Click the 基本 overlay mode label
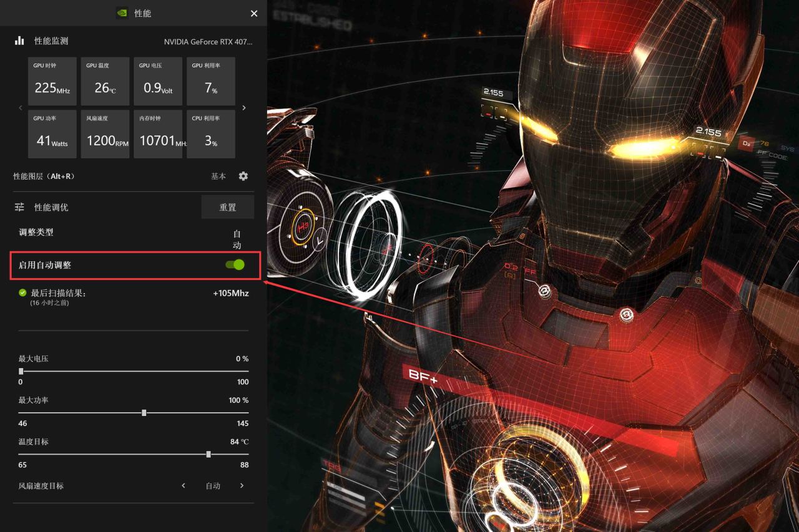The image size is (799, 532). click(218, 177)
